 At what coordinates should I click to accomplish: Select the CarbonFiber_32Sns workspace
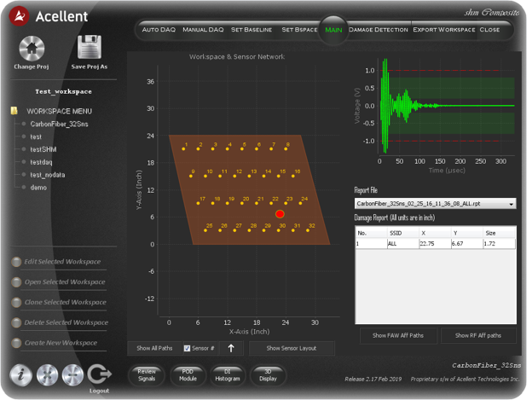coord(60,125)
